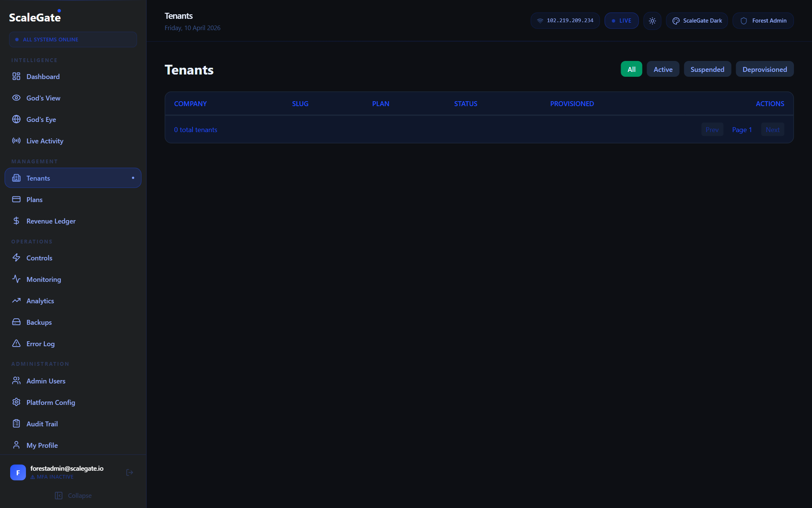Select the God's View eye icon
The height and width of the screenshot is (508, 812).
pyautogui.click(x=43, y=98)
